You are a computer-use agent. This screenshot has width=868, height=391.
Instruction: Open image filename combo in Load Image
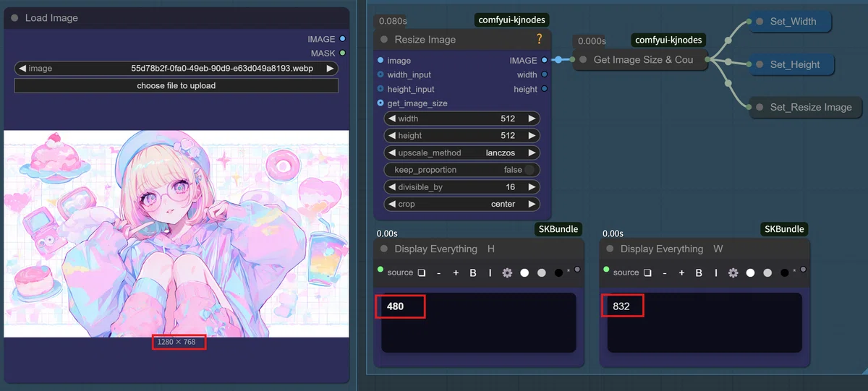(176, 69)
